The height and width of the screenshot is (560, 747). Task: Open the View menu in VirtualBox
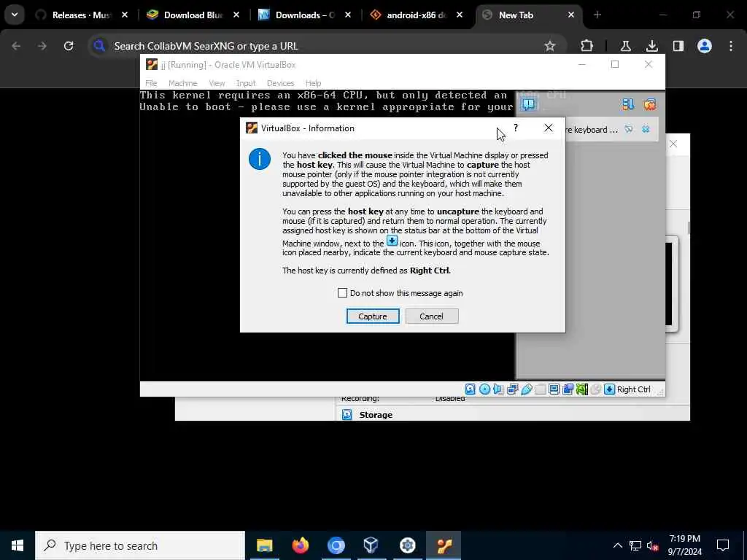tap(217, 83)
